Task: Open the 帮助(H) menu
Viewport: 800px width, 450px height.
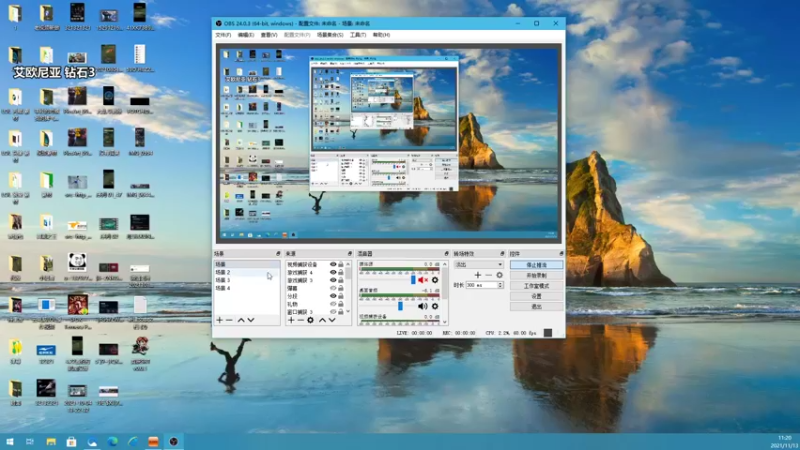Action: point(381,35)
